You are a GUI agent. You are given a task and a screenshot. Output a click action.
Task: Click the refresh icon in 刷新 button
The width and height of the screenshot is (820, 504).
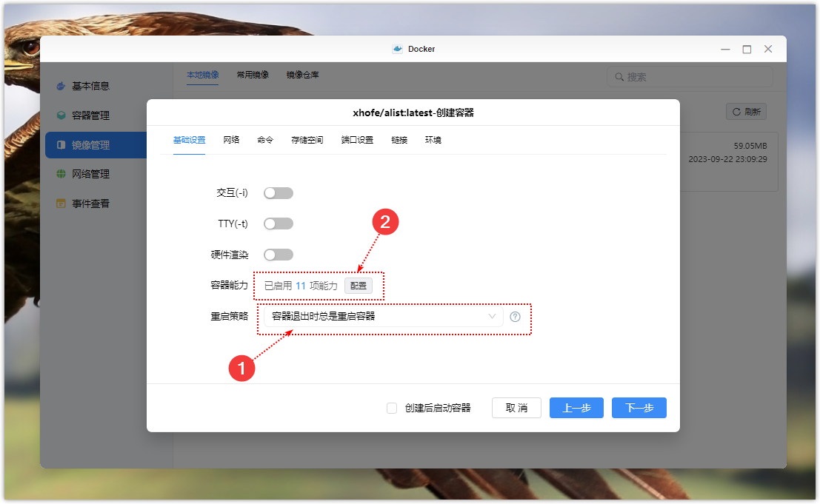coord(736,112)
